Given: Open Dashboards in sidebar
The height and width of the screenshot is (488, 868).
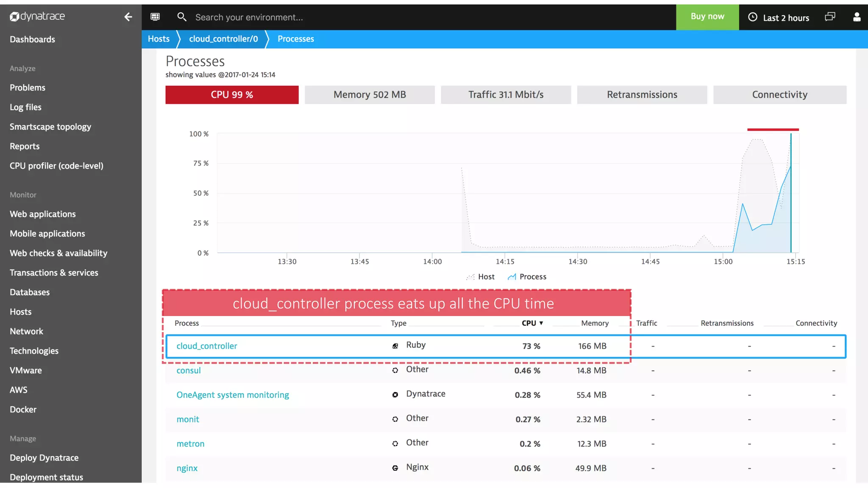Looking at the screenshot, I should 33,39.
